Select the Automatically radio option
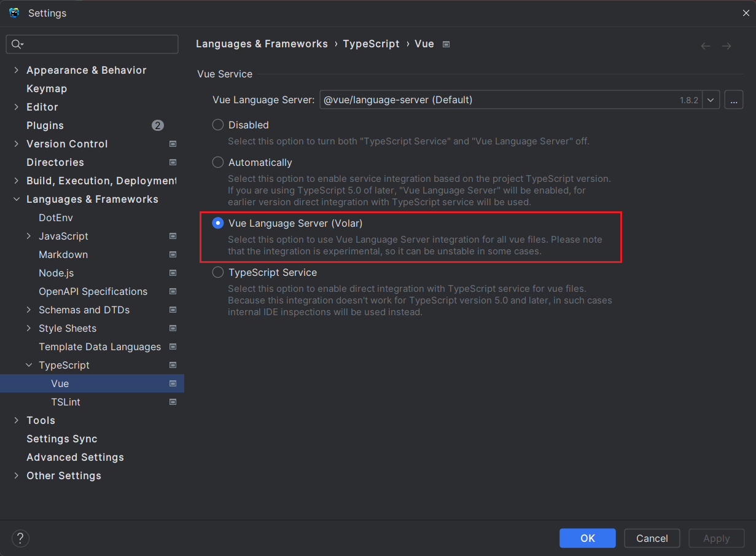This screenshot has height=556, width=756. 218,162
